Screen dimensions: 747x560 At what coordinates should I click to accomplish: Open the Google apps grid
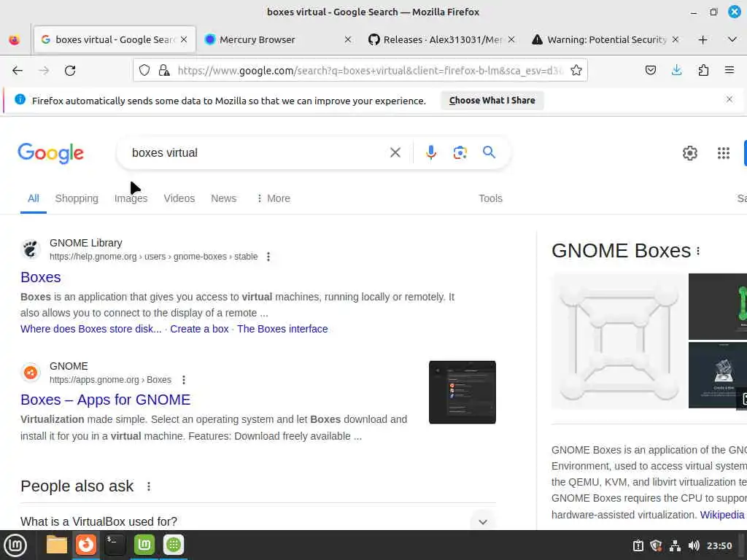(723, 153)
